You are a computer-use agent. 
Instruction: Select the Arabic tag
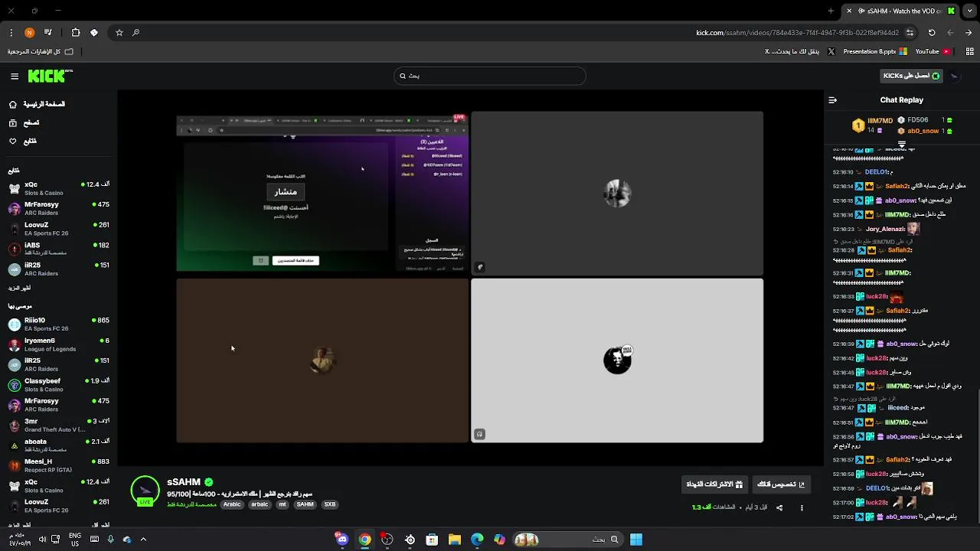click(232, 505)
